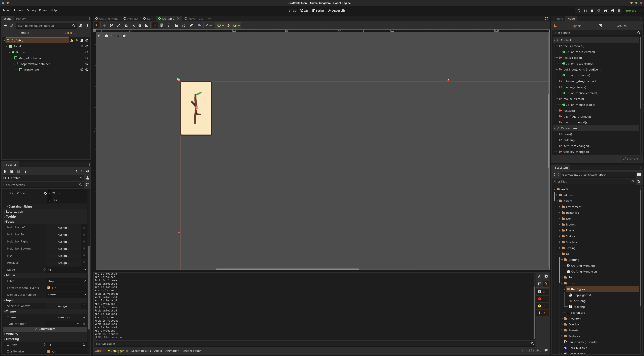Stop the running project

[x=592, y=11]
